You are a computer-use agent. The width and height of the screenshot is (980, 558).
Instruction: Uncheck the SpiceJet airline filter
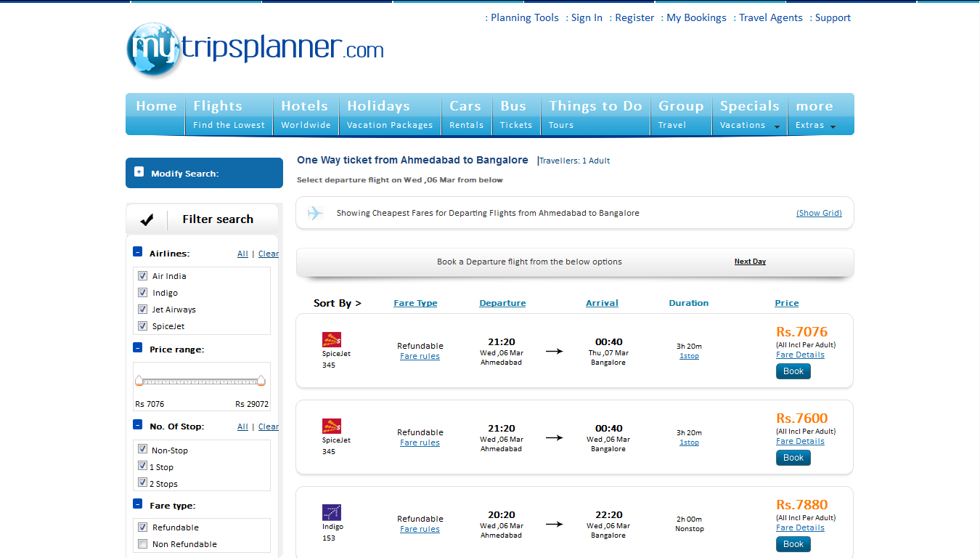pos(142,325)
